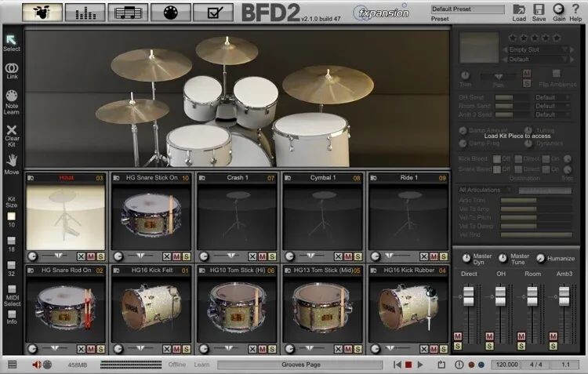Toggle the MIDI Select checkbox
Screen dimensions: 588x374
coord(12,289)
